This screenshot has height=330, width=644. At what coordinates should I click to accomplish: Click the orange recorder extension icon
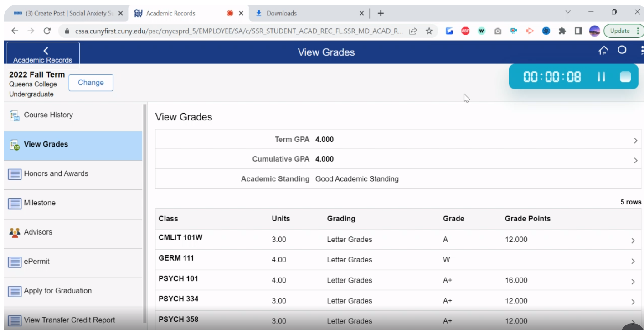click(530, 31)
